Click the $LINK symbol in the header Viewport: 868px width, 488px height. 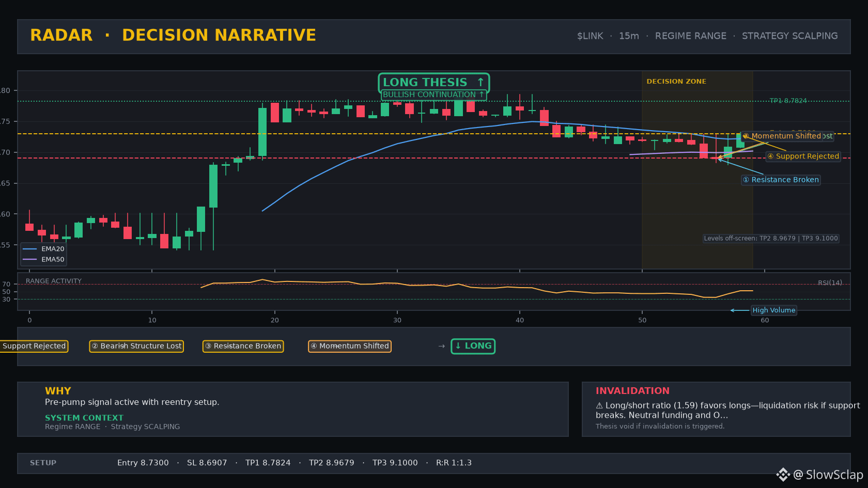[x=590, y=36]
